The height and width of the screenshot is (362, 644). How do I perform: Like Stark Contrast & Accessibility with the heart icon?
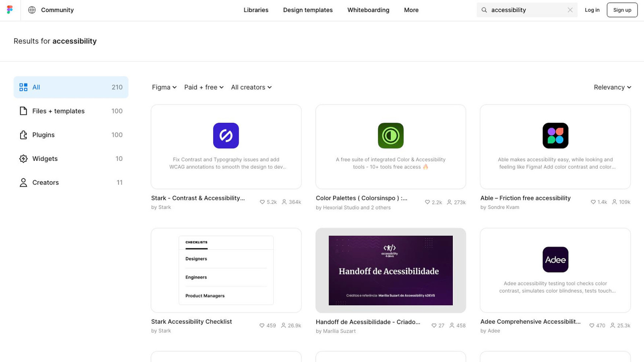click(262, 202)
